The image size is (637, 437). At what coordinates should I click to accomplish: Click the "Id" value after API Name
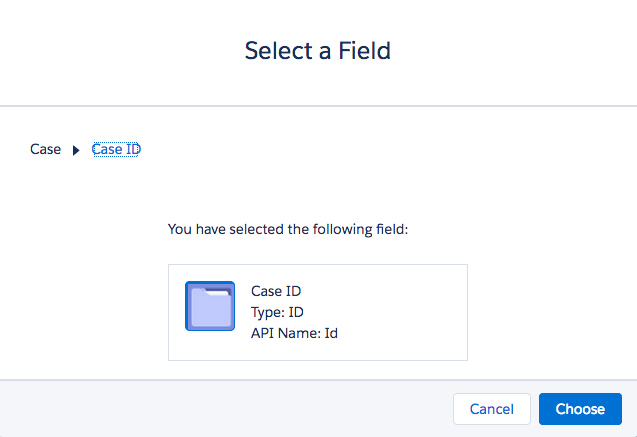[330, 331]
